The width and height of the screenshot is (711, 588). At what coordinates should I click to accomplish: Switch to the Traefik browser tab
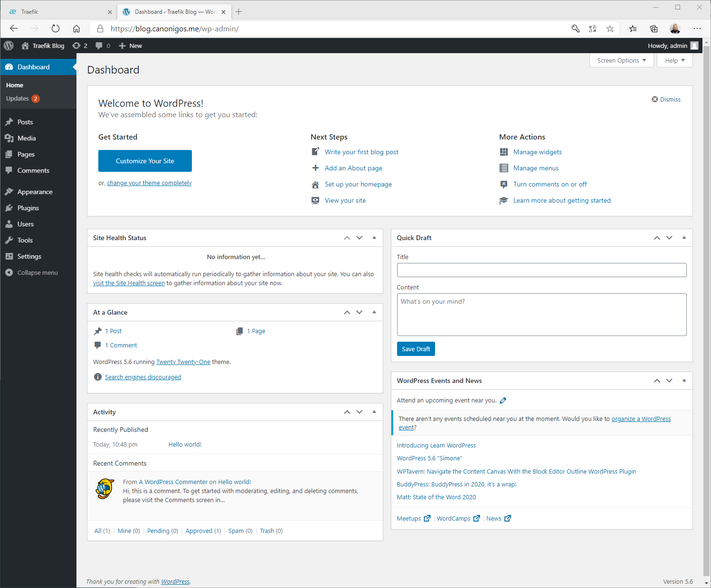57,11
